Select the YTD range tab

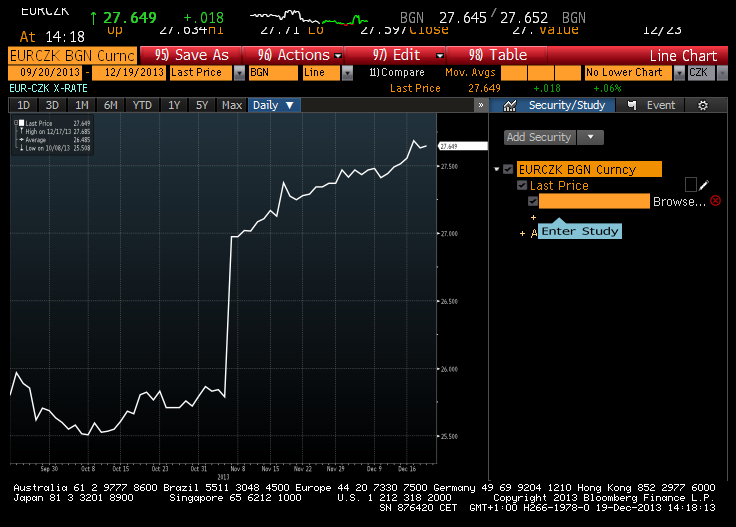click(142, 105)
